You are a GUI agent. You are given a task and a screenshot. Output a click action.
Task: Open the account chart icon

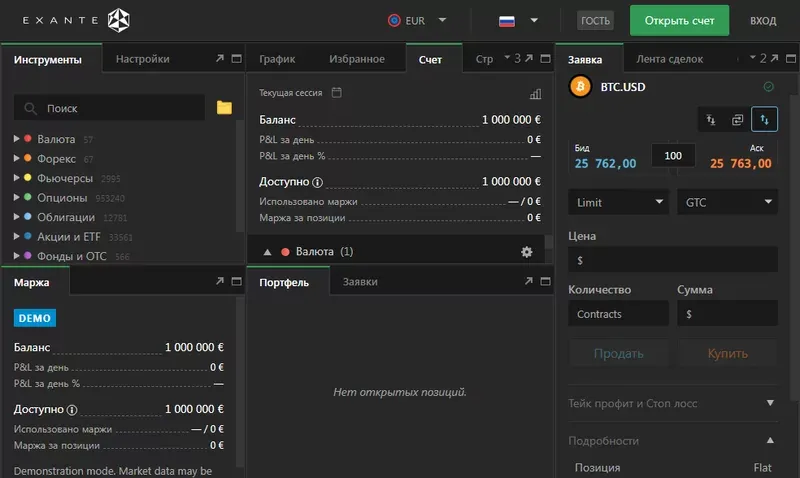(535, 94)
